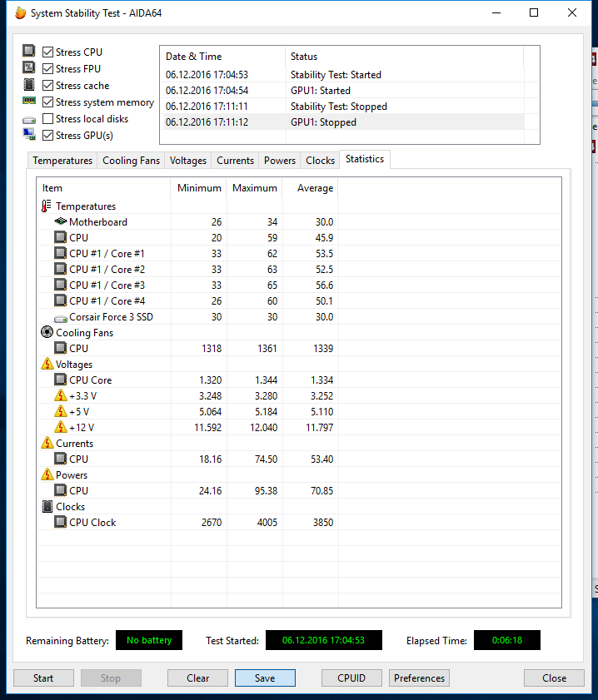Image resolution: width=598 pixels, height=700 pixels.
Task: Click the chip icon of CPU #1 / Core #1
Action: (60, 253)
